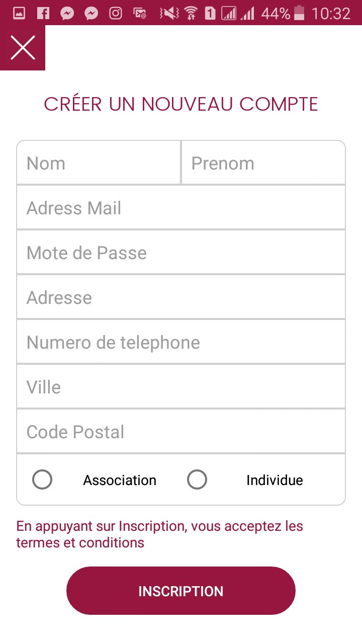Select the Individue radio button
The image size is (362, 644).
[197, 479]
